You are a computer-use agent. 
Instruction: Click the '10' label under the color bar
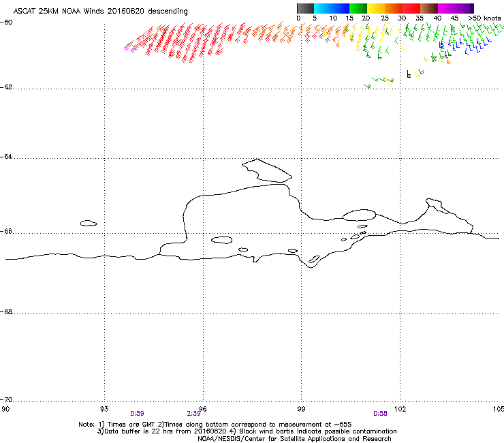pos(333,18)
